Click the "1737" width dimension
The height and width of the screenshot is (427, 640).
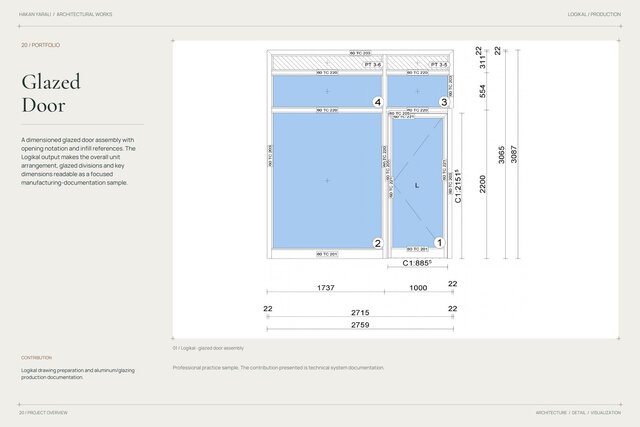(326, 288)
